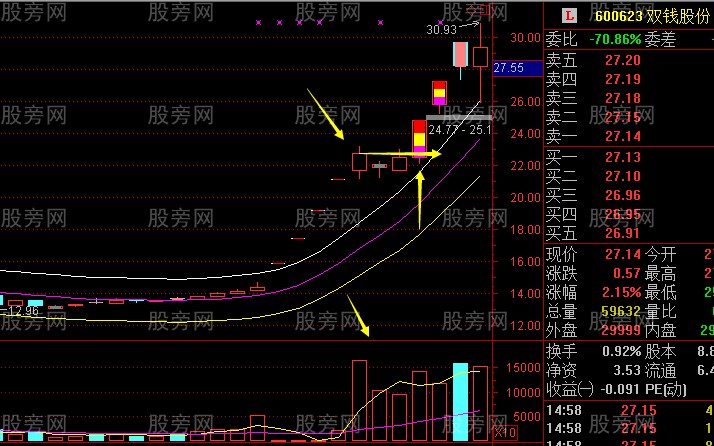The width and height of the screenshot is (714, 446).
Task: Select the cyan-edged pink candlestick
Action: (460, 55)
